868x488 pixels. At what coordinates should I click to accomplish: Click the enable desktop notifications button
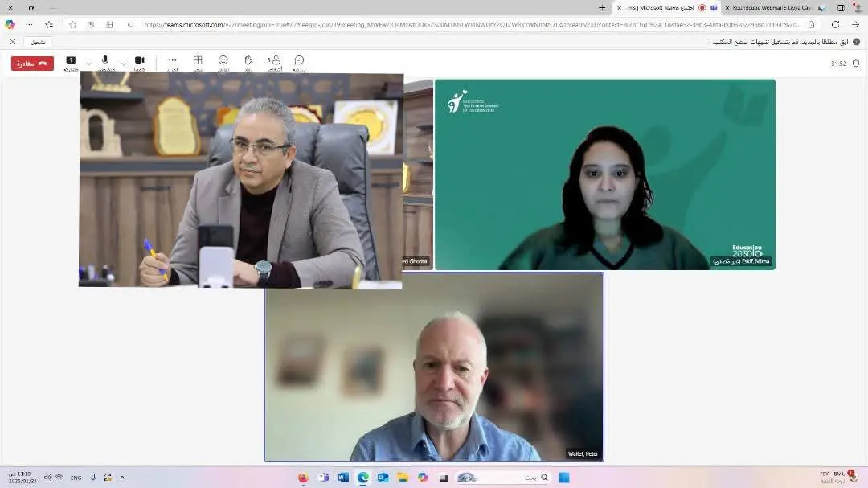click(x=38, y=42)
